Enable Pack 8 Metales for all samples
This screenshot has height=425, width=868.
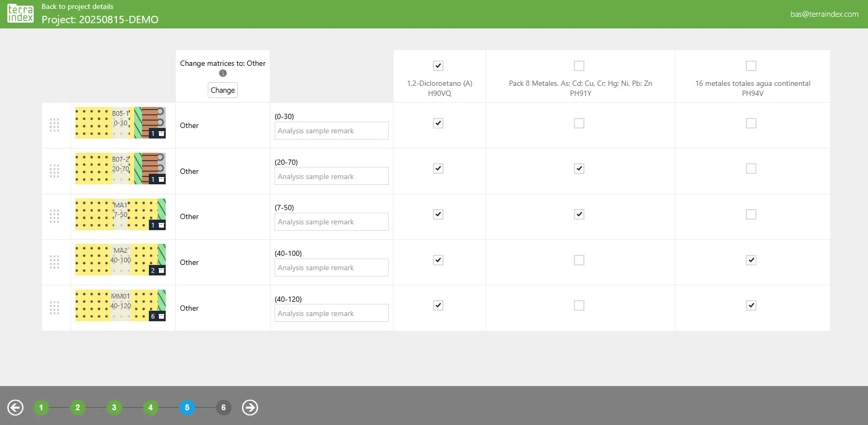click(x=579, y=66)
